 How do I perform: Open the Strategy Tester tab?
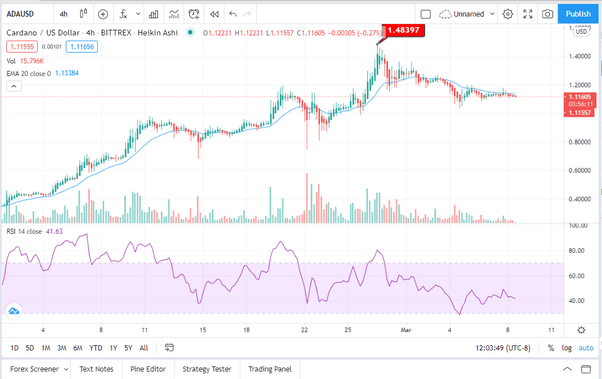(207, 369)
